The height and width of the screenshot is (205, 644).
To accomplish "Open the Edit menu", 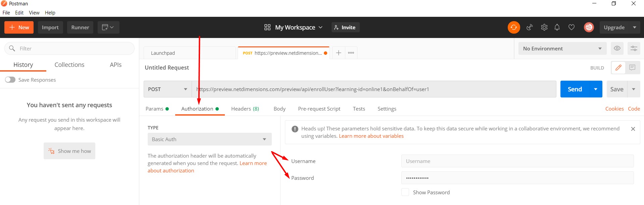I will point(19,13).
